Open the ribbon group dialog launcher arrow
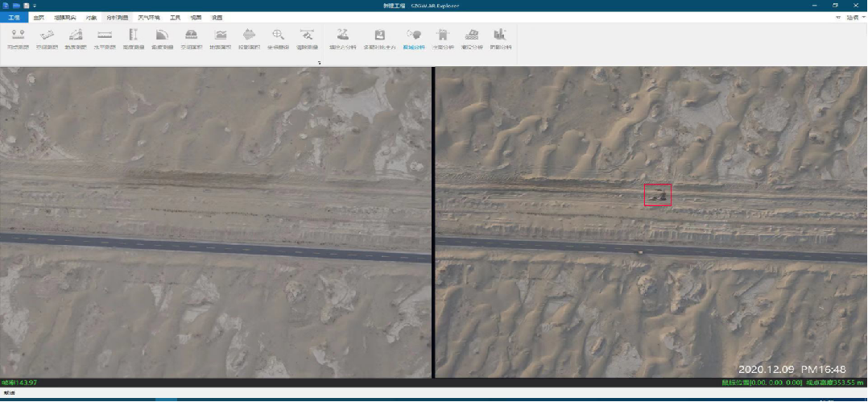Screen dimensions: 868x402 point(320,62)
